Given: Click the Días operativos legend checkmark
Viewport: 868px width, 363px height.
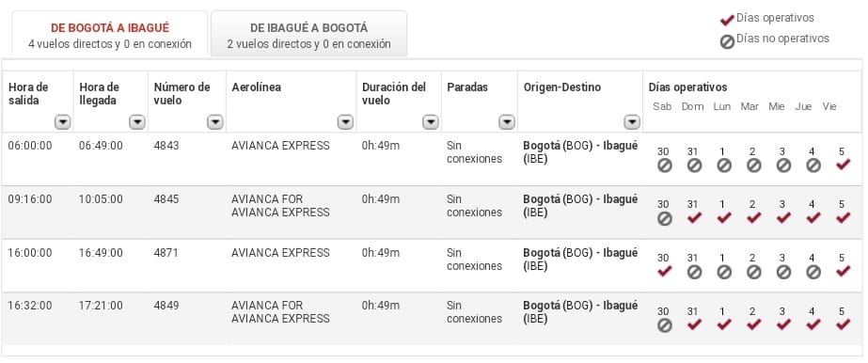Looking at the screenshot, I should (x=727, y=21).
